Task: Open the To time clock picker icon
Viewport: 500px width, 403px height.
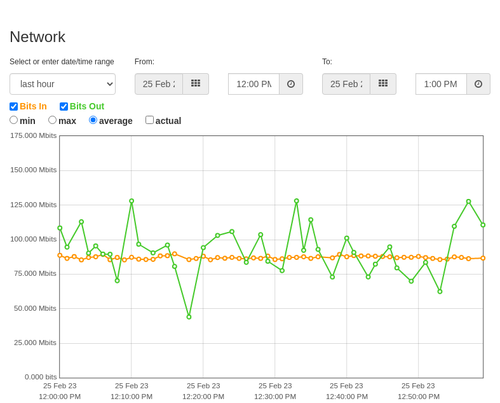Action: click(x=478, y=84)
